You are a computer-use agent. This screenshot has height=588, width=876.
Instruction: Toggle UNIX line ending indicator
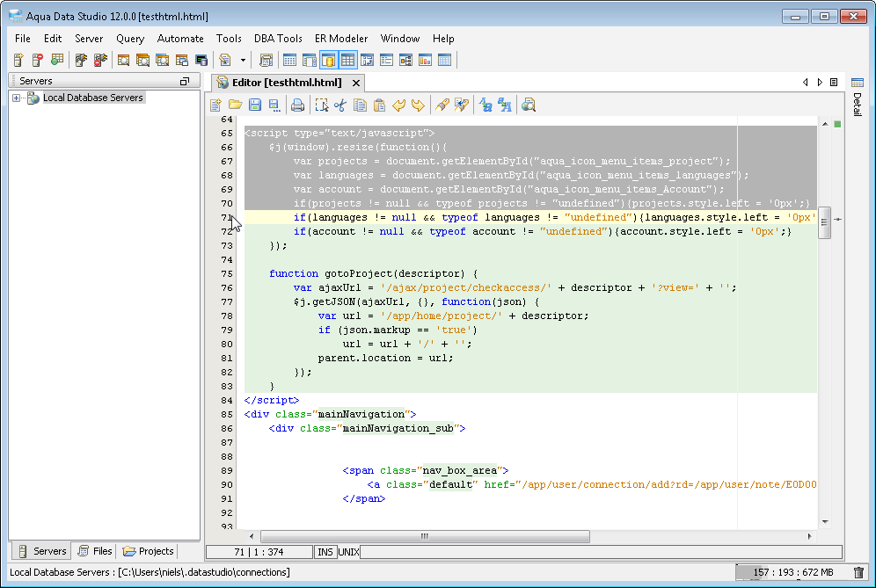(349, 552)
